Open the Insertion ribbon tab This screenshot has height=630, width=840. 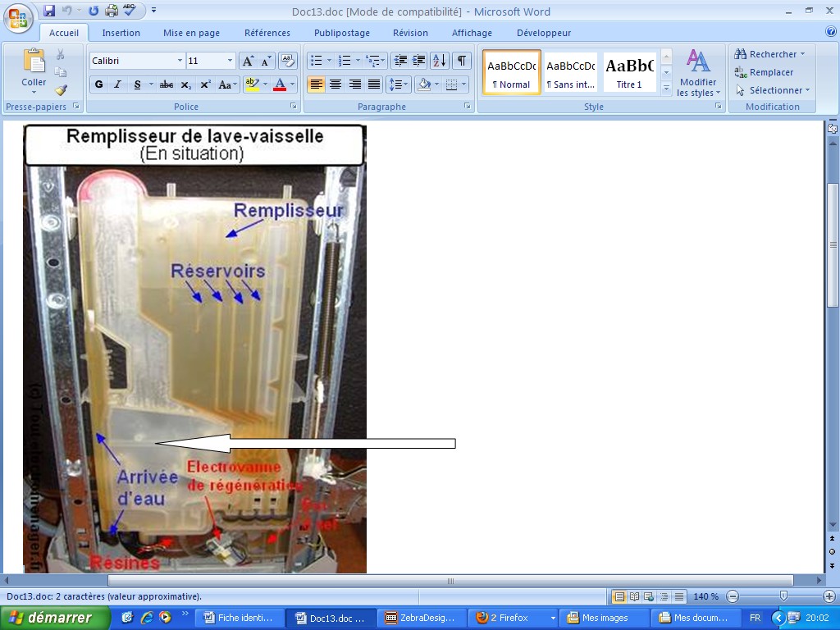click(121, 33)
